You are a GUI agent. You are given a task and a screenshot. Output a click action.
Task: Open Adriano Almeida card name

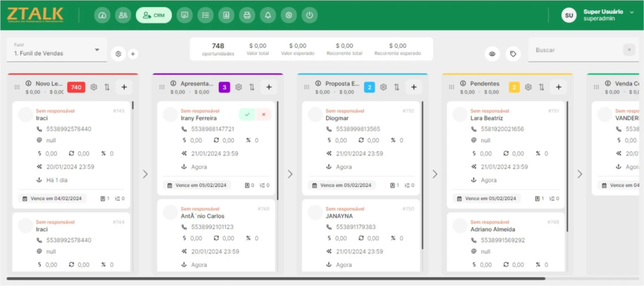tap(493, 229)
